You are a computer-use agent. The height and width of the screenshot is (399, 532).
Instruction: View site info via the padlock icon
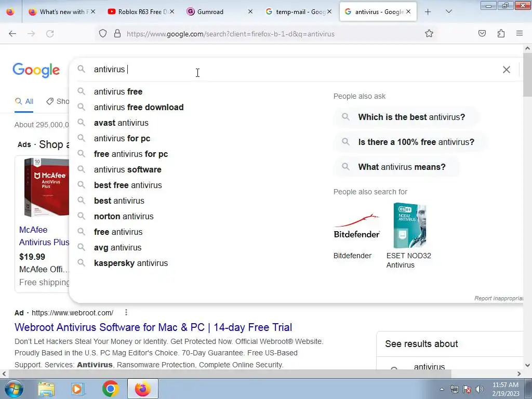[x=117, y=34]
